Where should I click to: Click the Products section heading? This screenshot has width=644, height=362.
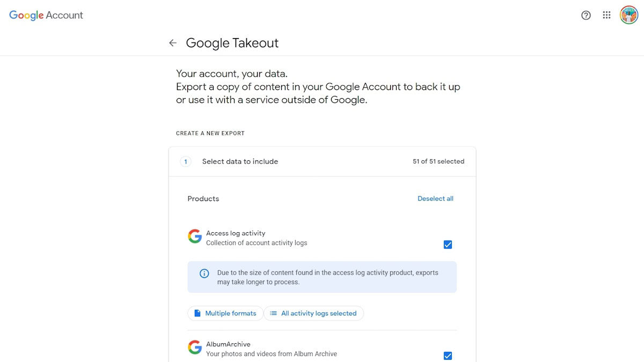203,198
